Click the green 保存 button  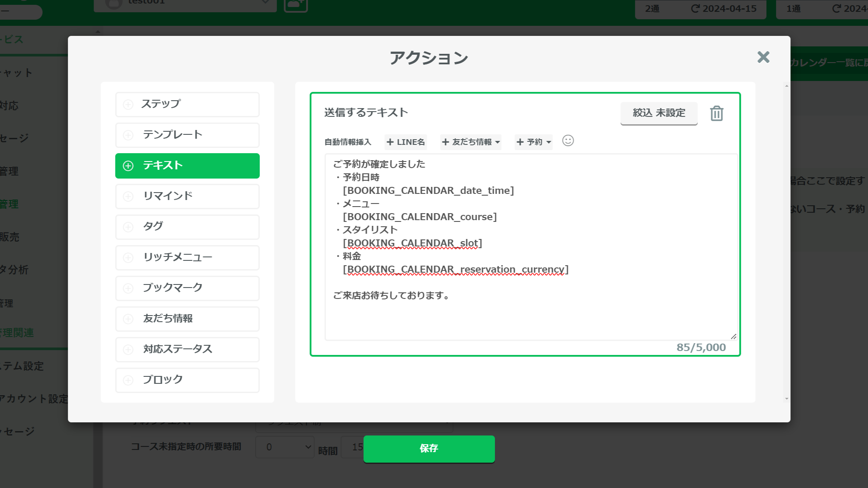pyautogui.click(x=429, y=448)
